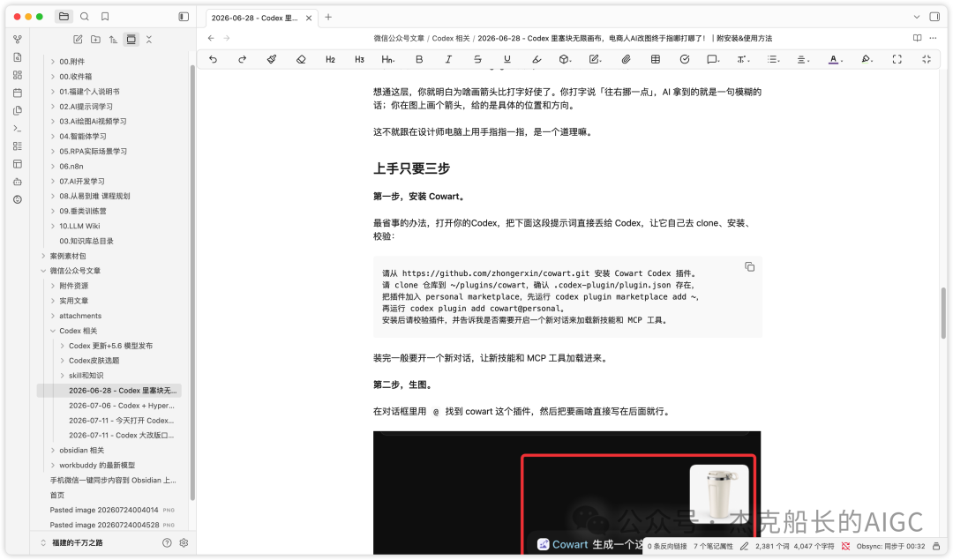953x560 pixels.
Task: Clear formatting with the eraser icon
Action: [x=301, y=59]
